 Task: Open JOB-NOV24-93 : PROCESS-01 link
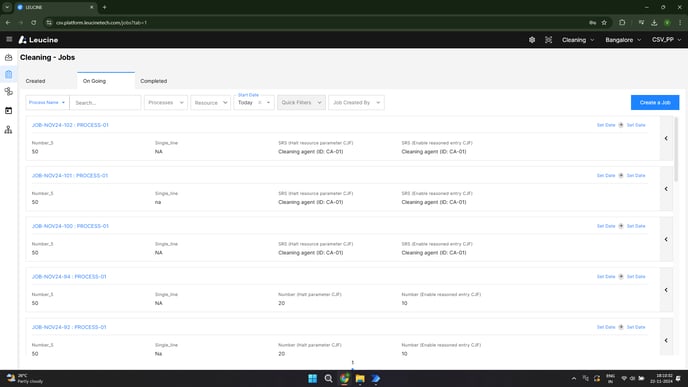[69, 327]
